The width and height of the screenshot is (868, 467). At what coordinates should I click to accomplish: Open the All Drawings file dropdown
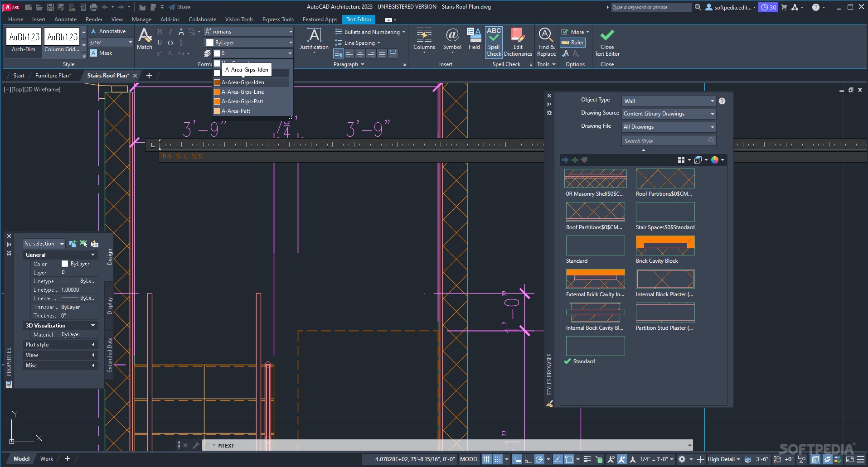[669, 127]
